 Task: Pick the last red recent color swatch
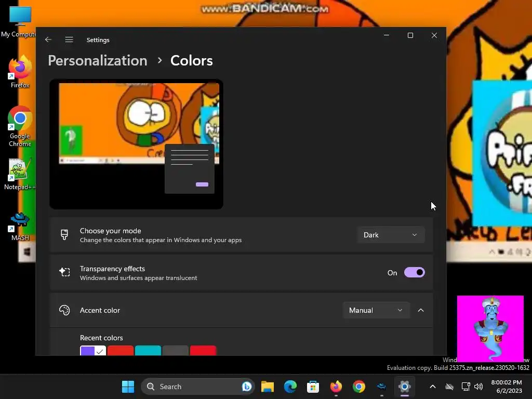(x=203, y=351)
